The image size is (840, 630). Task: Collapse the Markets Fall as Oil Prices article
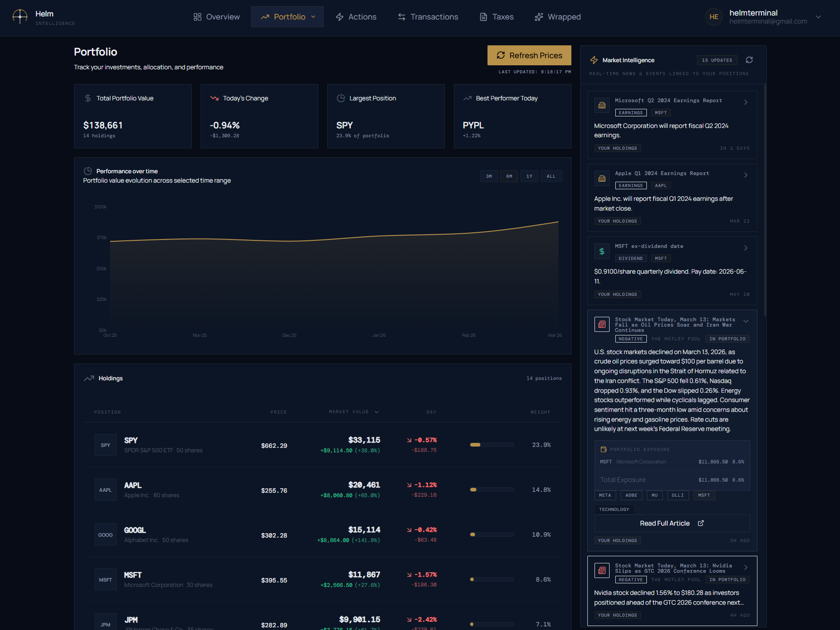point(746,321)
